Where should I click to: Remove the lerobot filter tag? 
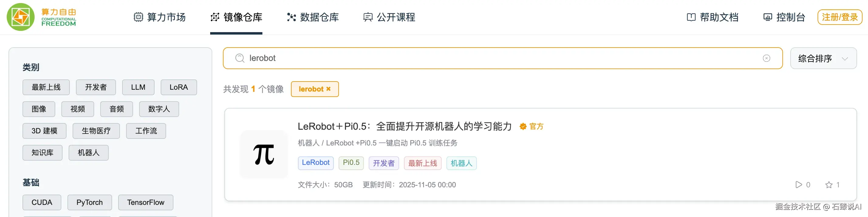click(328, 89)
